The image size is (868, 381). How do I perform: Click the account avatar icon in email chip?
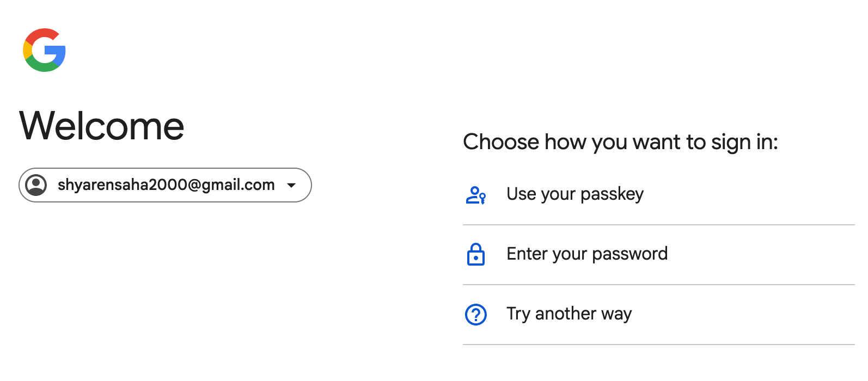(x=36, y=185)
